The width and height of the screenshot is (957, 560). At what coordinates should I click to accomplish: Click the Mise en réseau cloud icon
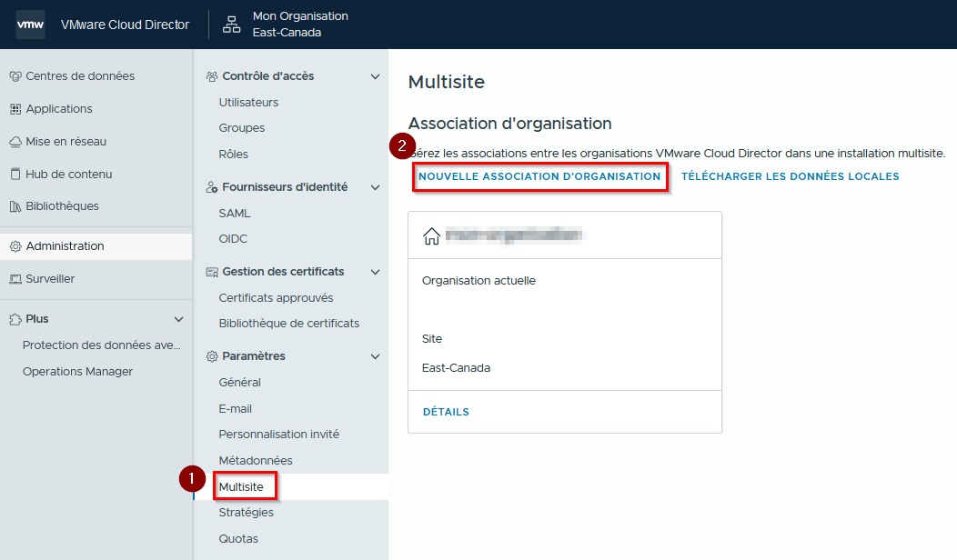(x=15, y=142)
